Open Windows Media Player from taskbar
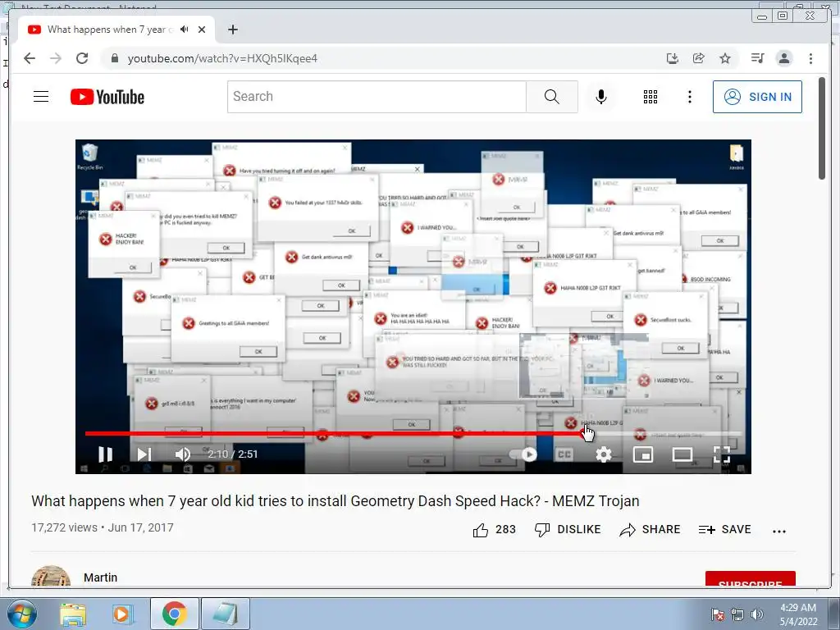Viewport: 840px width, 630px height. tap(121, 614)
